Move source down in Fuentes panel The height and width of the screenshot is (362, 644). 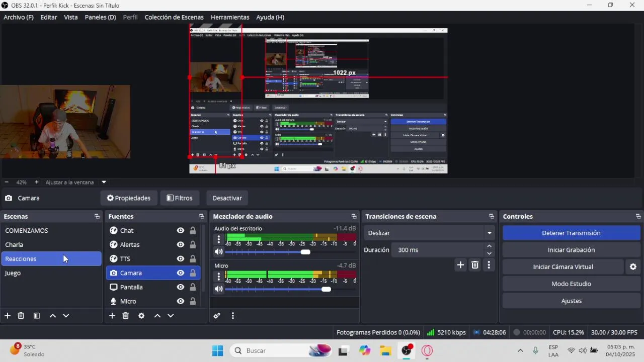click(171, 316)
